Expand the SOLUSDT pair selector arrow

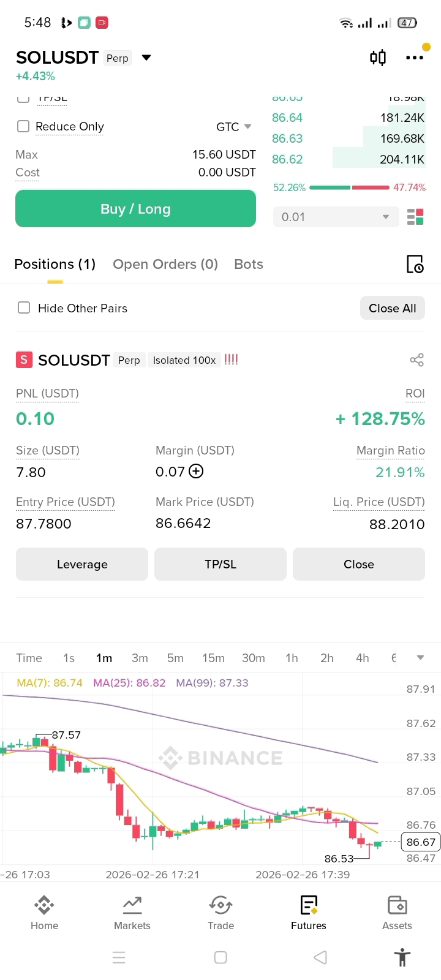[146, 58]
